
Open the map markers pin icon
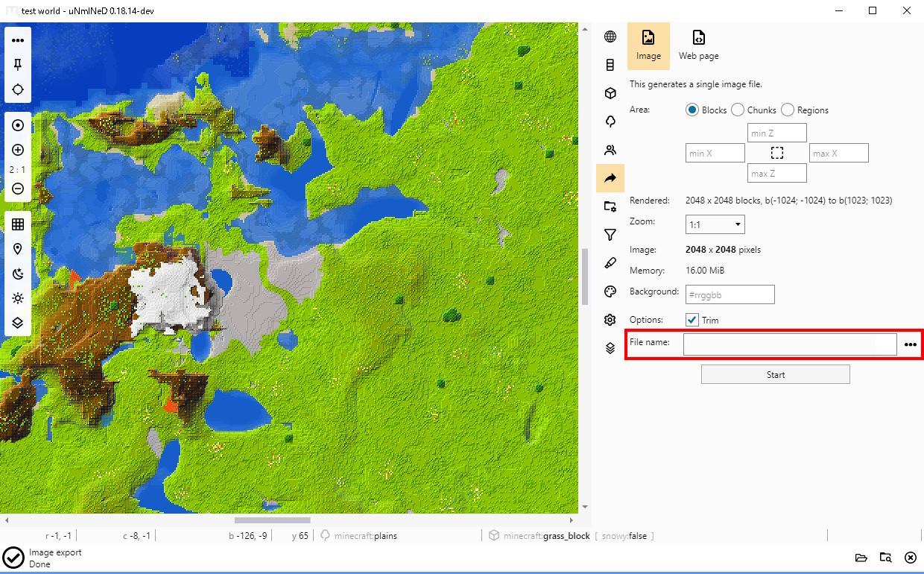(18, 249)
